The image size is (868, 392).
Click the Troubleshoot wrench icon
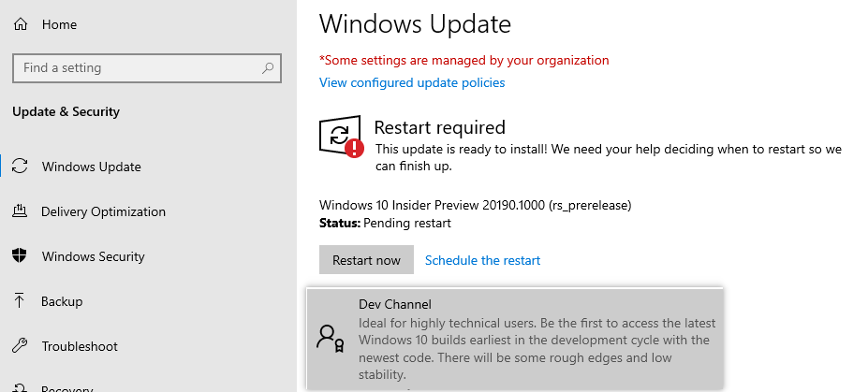(20, 346)
